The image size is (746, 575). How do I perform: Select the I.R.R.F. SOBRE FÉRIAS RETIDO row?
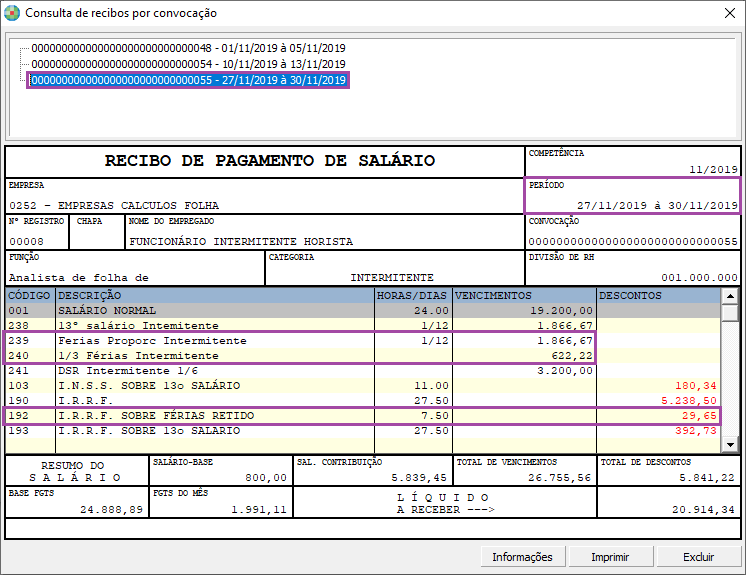click(363, 416)
